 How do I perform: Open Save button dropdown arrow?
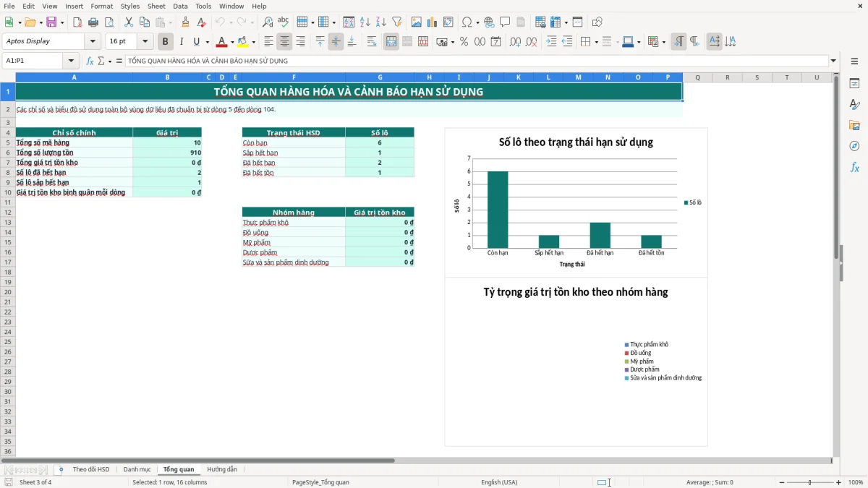[x=62, y=22]
